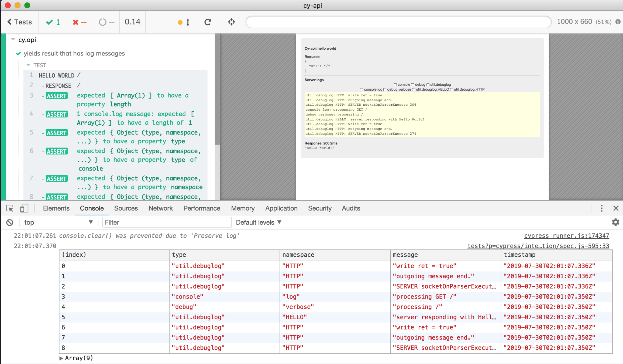Image resolution: width=623 pixels, height=364 pixels.
Task: Close the DevTools panel
Action: [x=616, y=208]
